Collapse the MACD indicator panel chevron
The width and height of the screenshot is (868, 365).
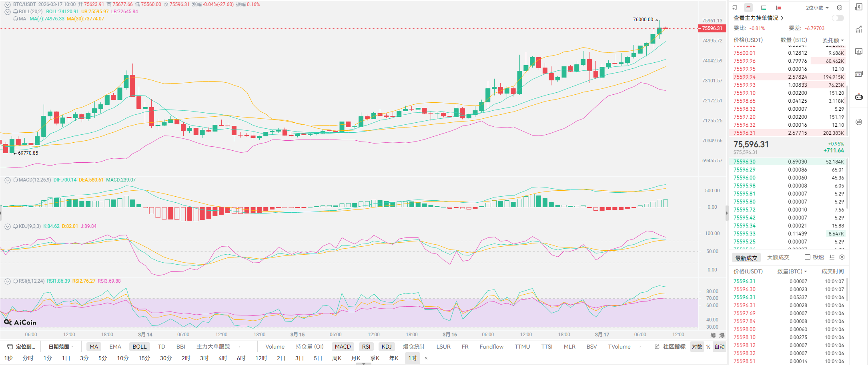pos(7,180)
